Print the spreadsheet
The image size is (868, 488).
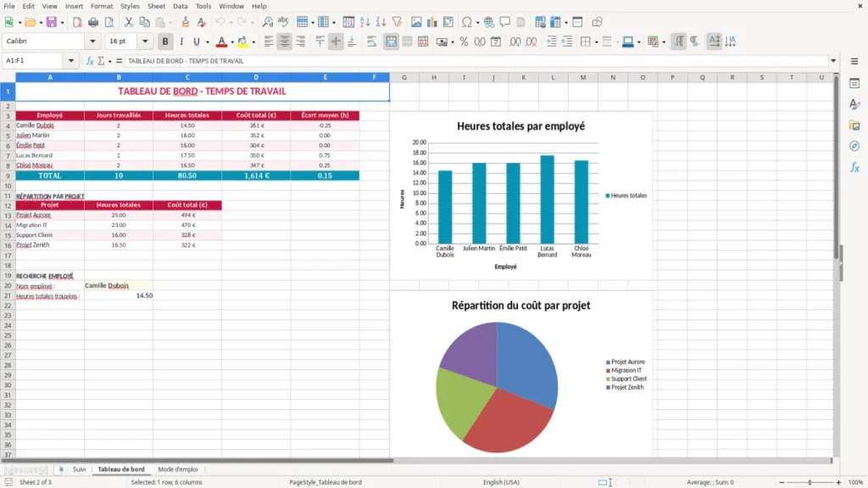(x=93, y=22)
